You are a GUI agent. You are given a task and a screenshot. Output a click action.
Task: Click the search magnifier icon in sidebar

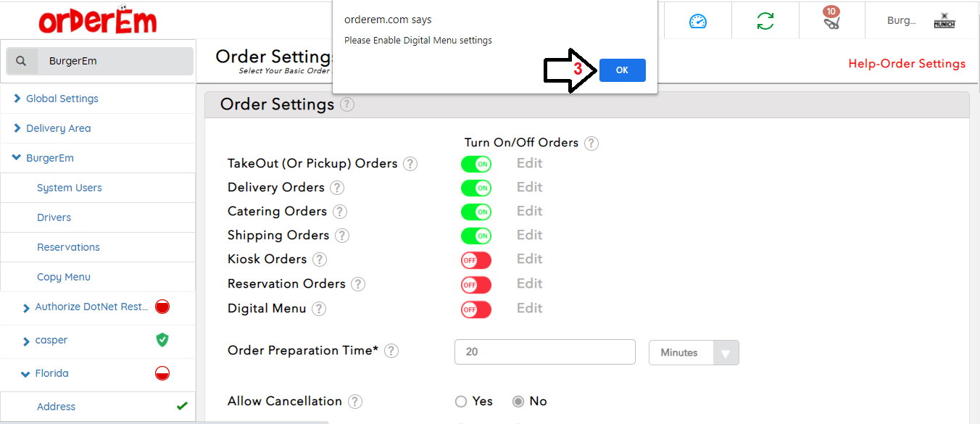tap(22, 62)
